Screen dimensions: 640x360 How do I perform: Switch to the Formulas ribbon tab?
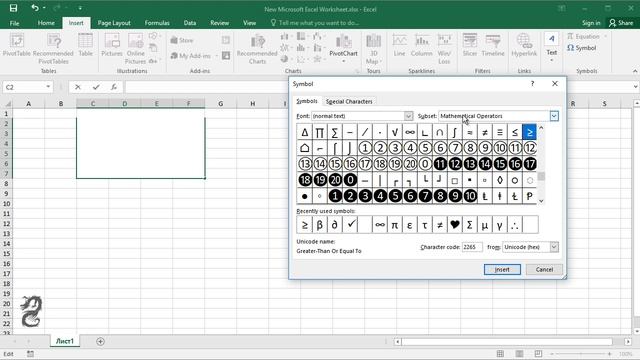coord(157,23)
